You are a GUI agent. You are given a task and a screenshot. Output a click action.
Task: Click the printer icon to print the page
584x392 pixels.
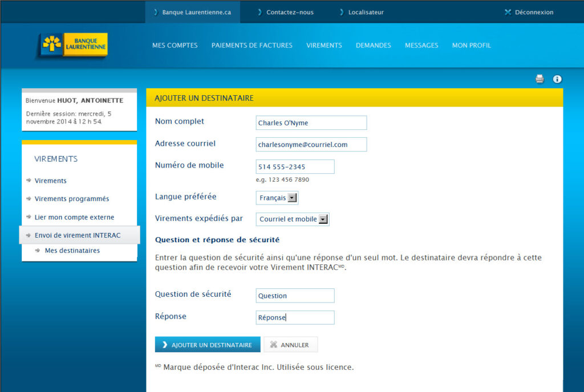coord(539,79)
